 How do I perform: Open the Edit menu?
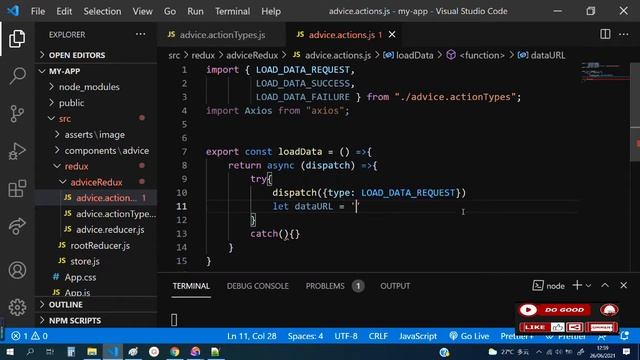click(x=64, y=11)
